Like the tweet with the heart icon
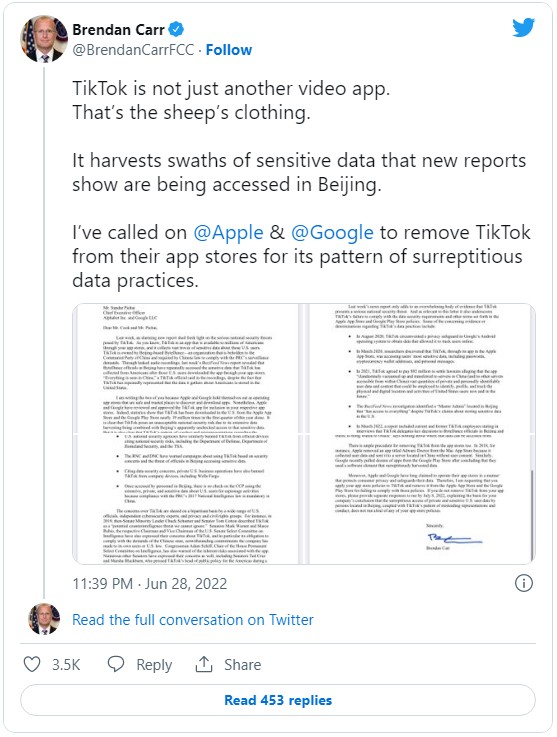Viewport: 557px width, 737px height. coord(32,664)
